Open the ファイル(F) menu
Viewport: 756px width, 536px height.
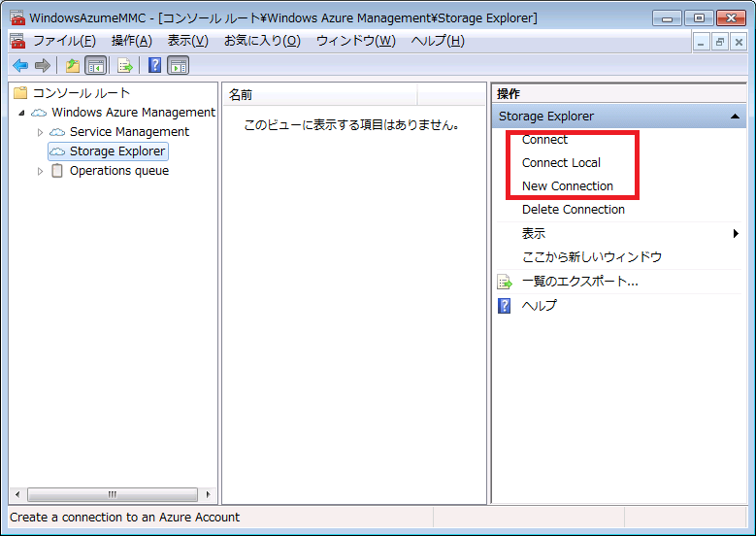click(65, 41)
